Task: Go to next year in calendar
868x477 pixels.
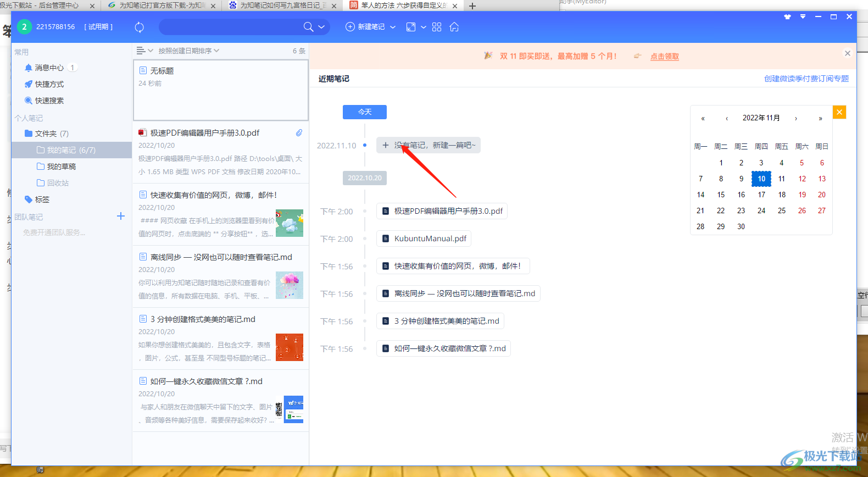Action: (x=820, y=118)
